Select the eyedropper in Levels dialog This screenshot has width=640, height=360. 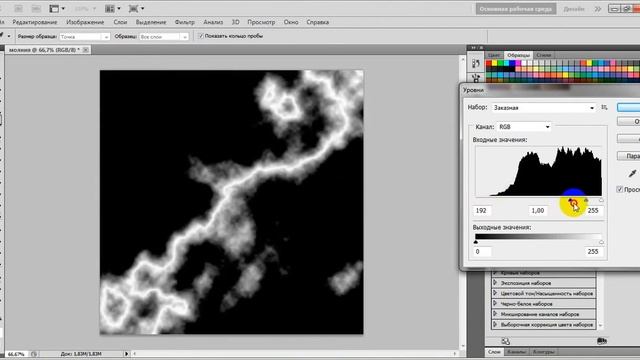click(x=632, y=173)
